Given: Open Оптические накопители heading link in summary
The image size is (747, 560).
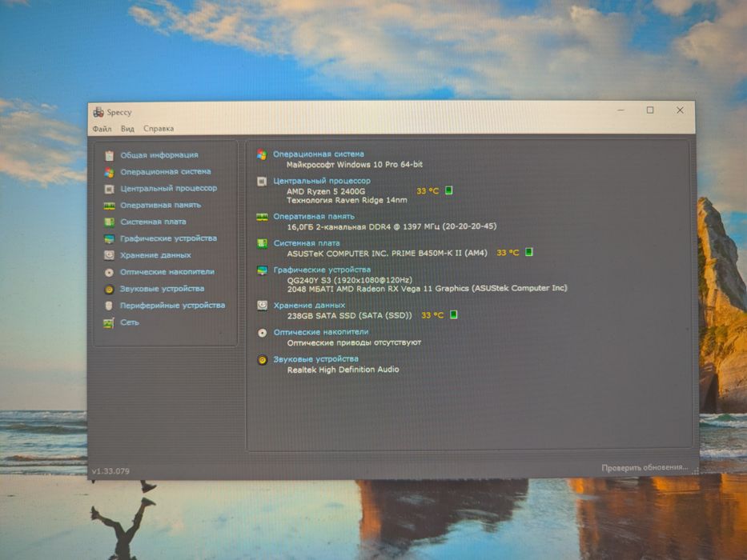Looking at the screenshot, I should coord(320,332).
